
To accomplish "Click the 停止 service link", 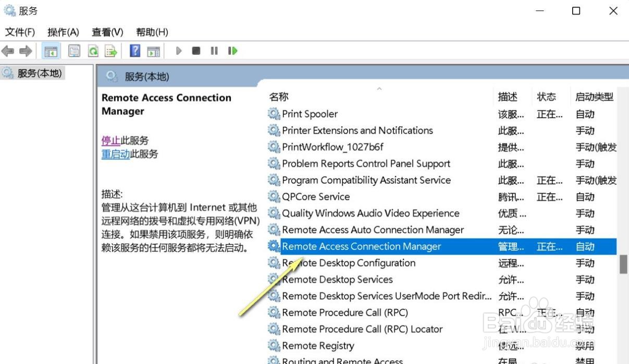I will coord(111,141).
